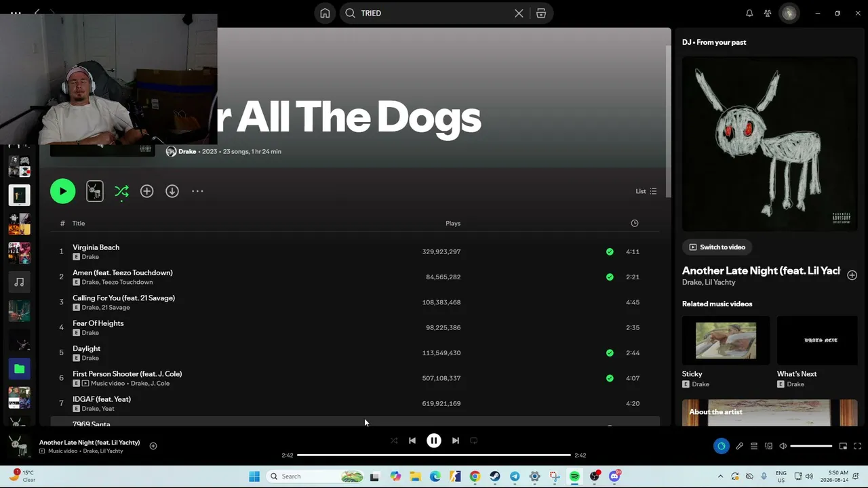Open the user profile avatar menu

789,13
